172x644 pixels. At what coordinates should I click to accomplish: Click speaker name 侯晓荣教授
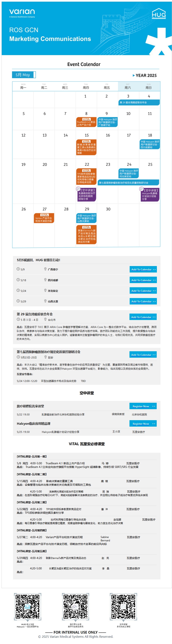point(118,414)
